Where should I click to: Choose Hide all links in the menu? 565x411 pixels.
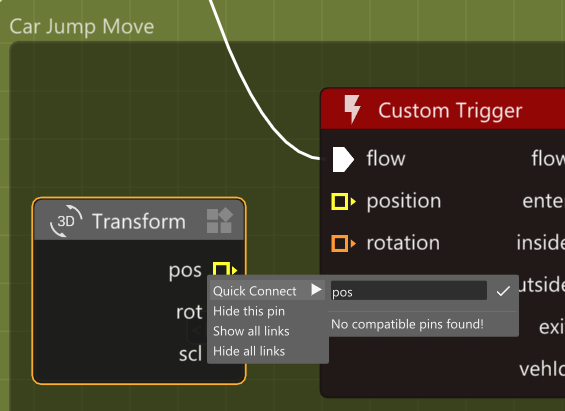249,351
